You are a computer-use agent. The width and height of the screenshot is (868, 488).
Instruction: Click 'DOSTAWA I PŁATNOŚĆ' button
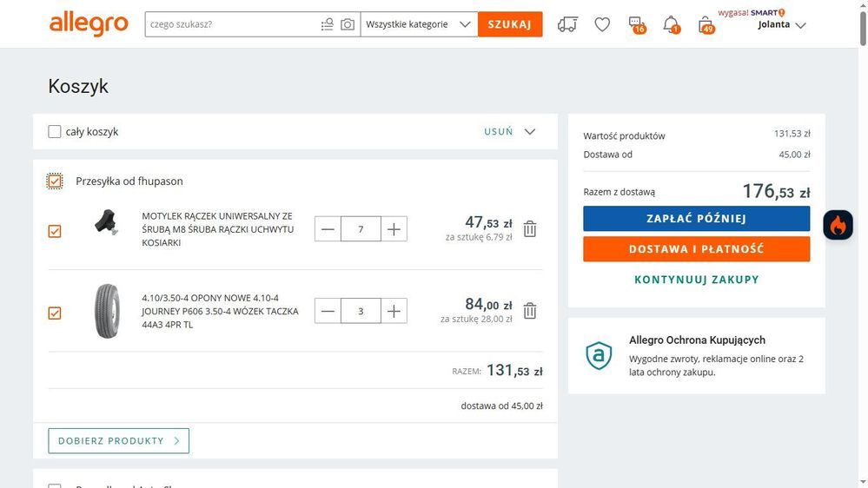(696, 249)
